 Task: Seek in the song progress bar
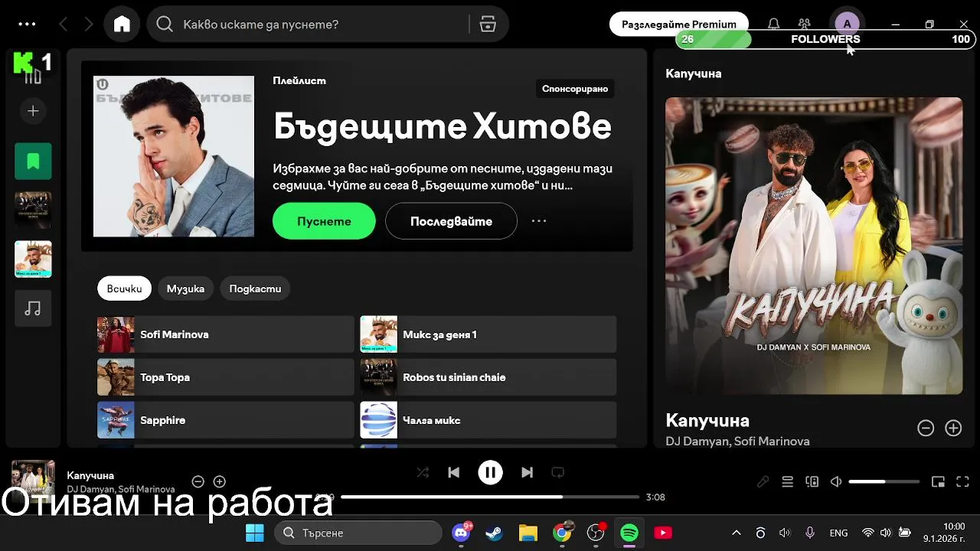click(x=490, y=497)
